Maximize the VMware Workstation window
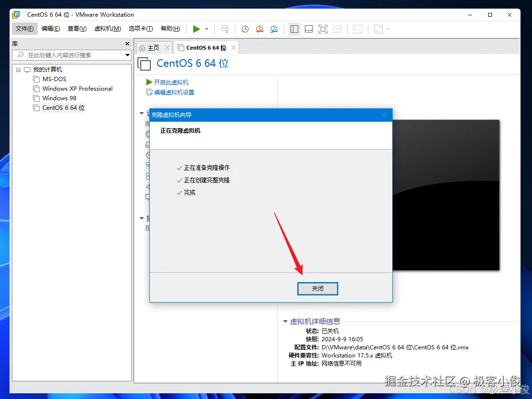The height and width of the screenshot is (399, 532). coord(490,15)
